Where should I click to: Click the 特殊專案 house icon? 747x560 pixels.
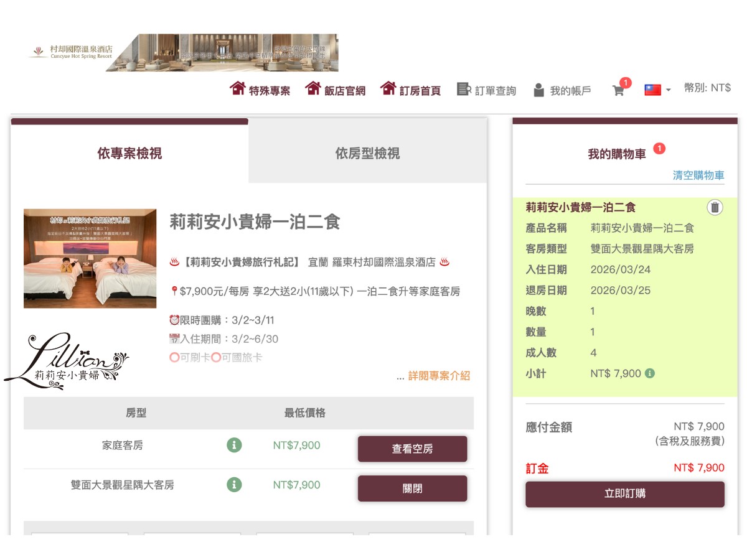pos(237,89)
